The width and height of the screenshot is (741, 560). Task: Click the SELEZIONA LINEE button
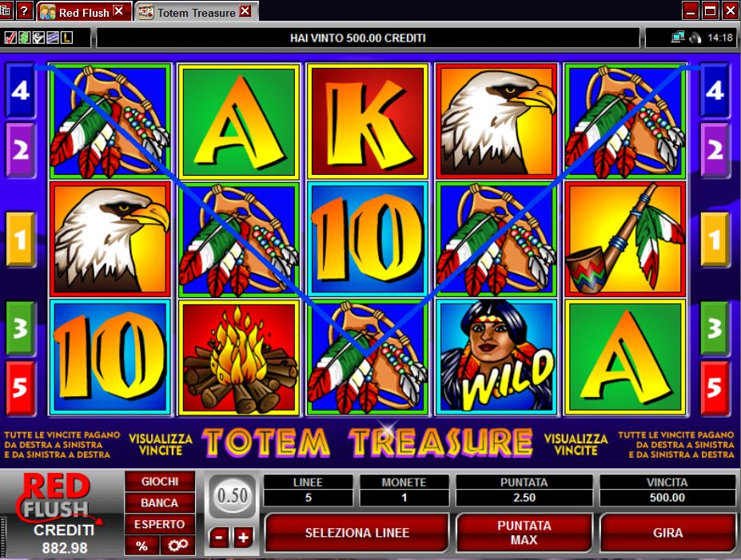tap(357, 533)
